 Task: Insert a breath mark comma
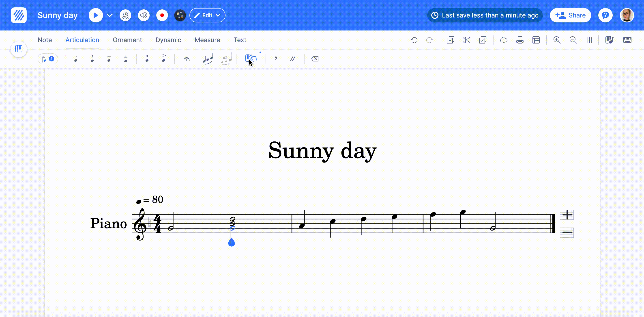[276, 59]
